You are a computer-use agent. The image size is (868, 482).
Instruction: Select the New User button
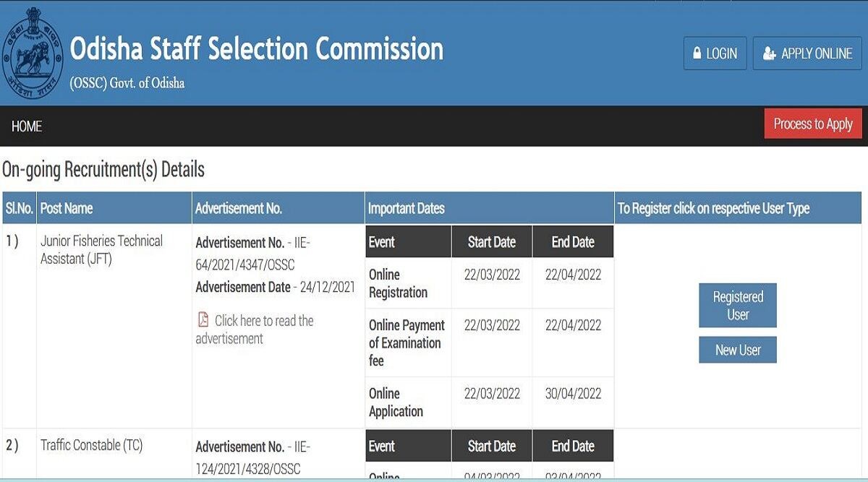[x=737, y=350]
